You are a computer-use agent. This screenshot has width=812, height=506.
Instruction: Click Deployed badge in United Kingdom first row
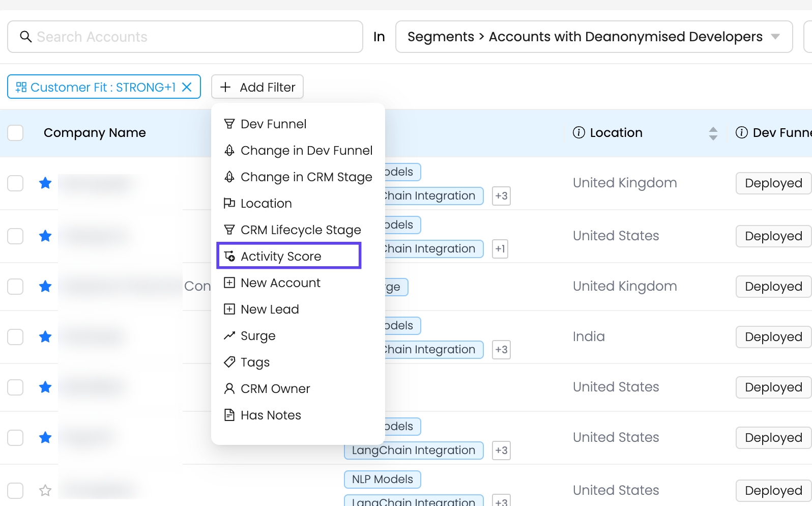tap(773, 183)
